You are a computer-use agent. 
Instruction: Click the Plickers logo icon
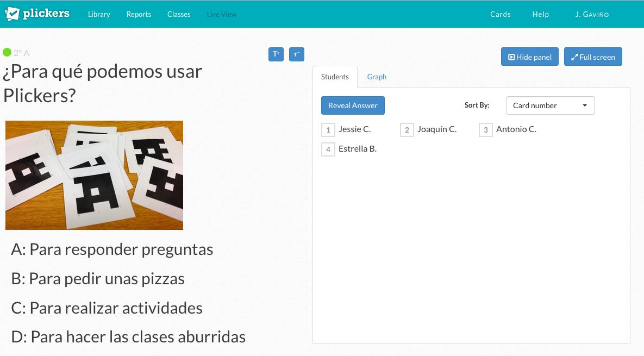pyautogui.click(x=12, y=14)
